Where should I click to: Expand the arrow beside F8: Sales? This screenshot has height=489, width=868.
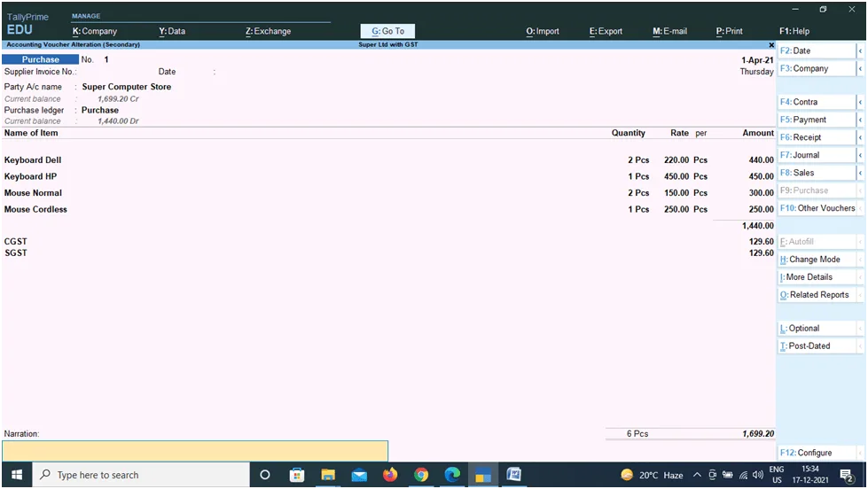pos(860,173)
